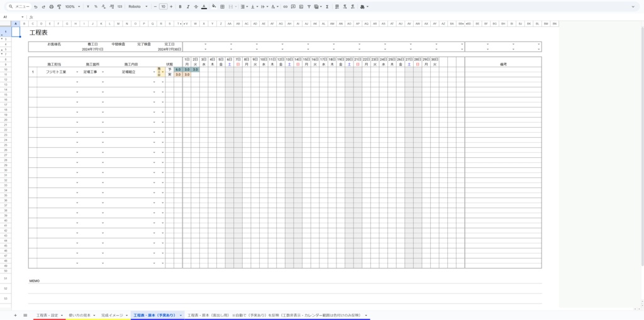Click the 工程表 title cell
The width and height of the screenshot is (644, 320).
tap(38, 33)
